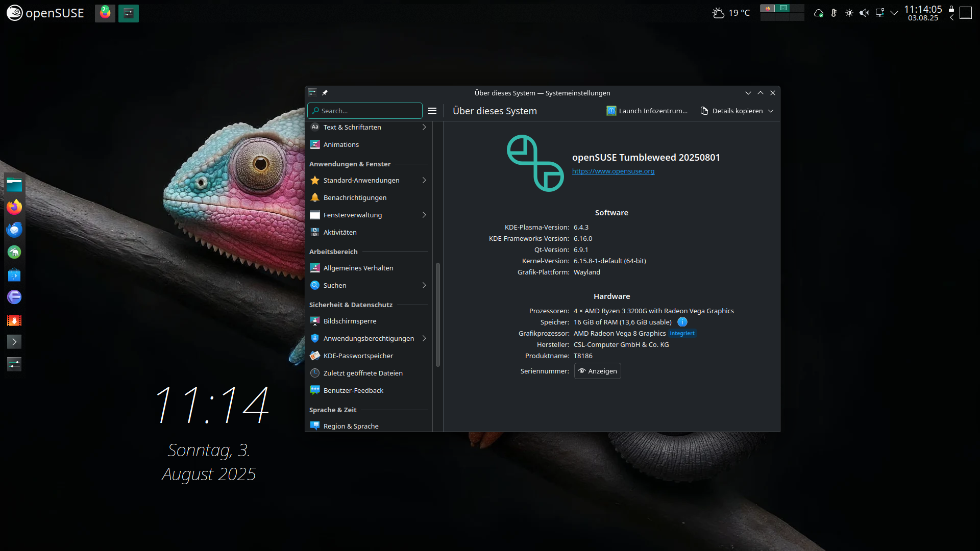Open the Bildschirmsperre settings
Image resolution: width=980 pixels, height=551 pixels.
pyautogui.click(x=350, y=321)
